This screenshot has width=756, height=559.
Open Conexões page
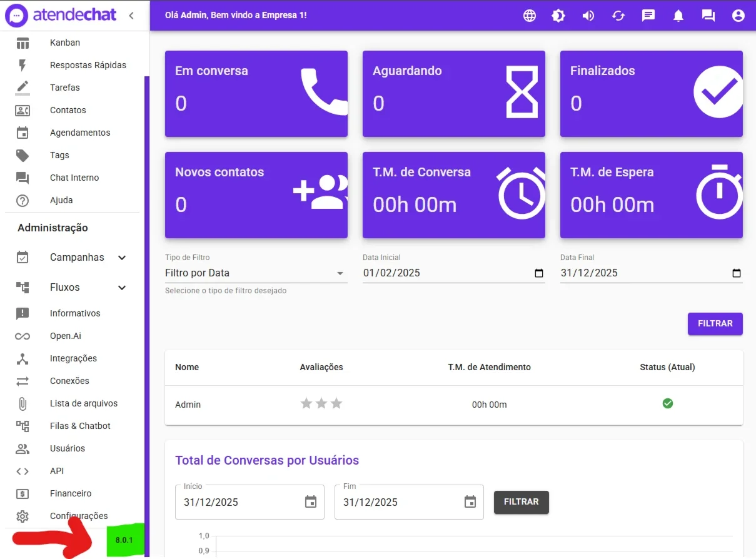[69, 381]
